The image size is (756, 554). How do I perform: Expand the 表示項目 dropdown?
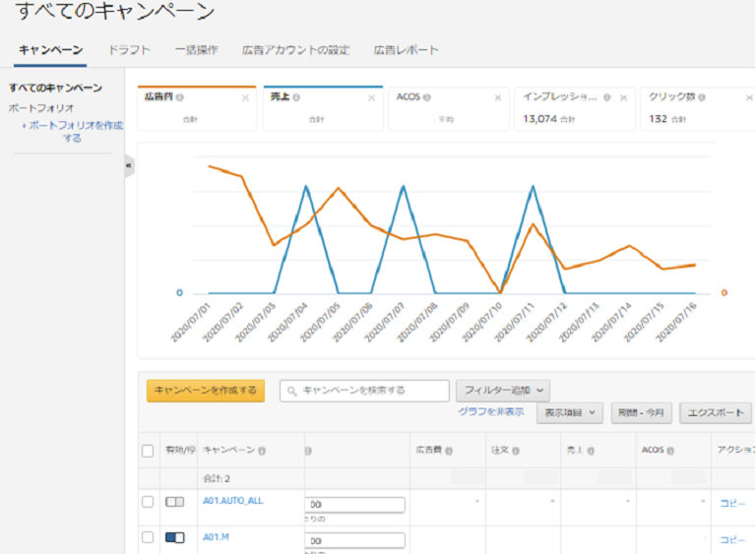point(569,413)
